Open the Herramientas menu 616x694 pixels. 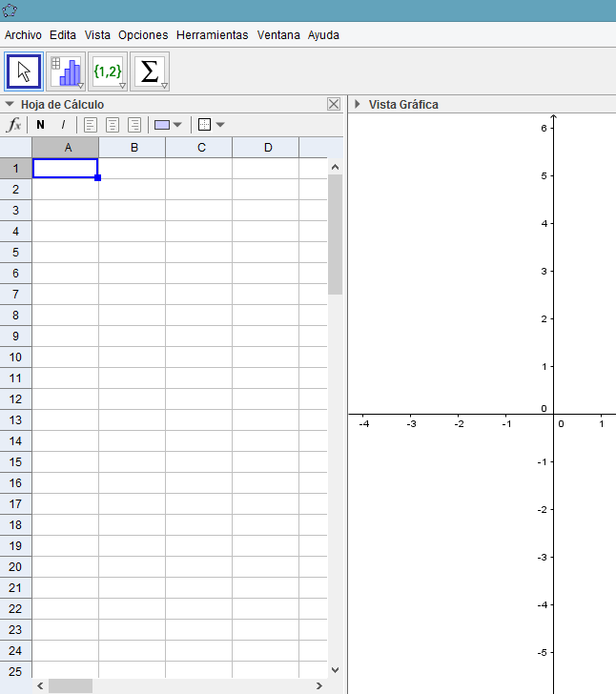tap(212, 35)
